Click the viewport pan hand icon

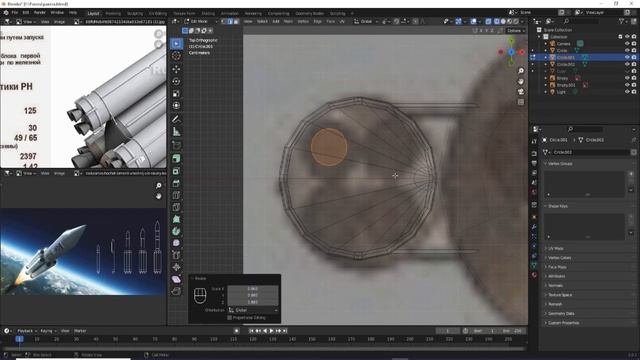pyautogui.click(x=521, y=81)
